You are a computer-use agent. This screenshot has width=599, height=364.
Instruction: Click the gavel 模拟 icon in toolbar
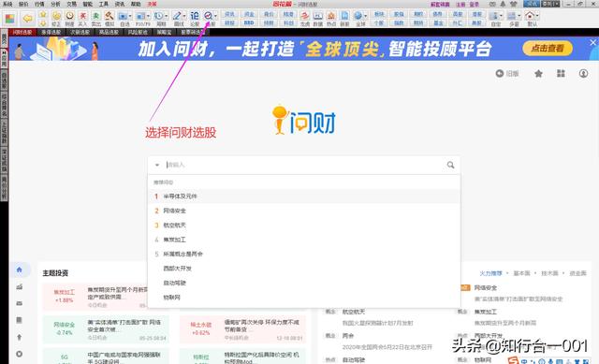click(110, 16)
